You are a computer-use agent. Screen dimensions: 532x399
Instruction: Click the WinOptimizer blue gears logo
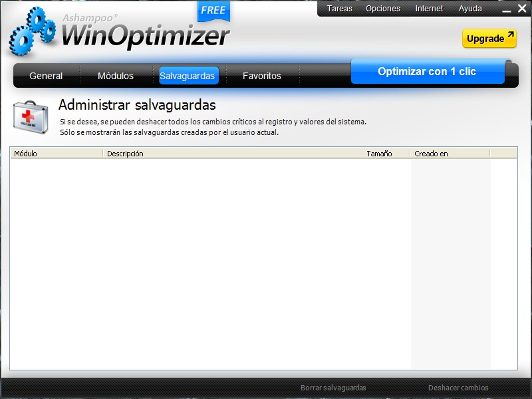click(32, 31)
